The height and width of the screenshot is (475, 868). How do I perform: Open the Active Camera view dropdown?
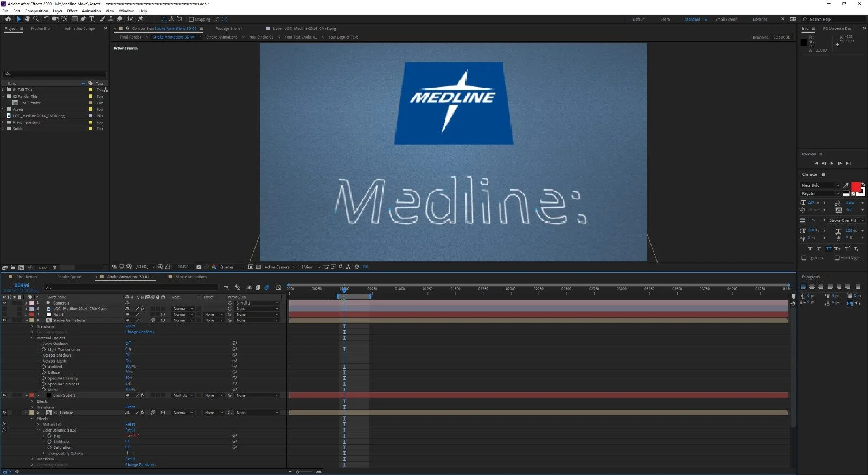(280, 267)
